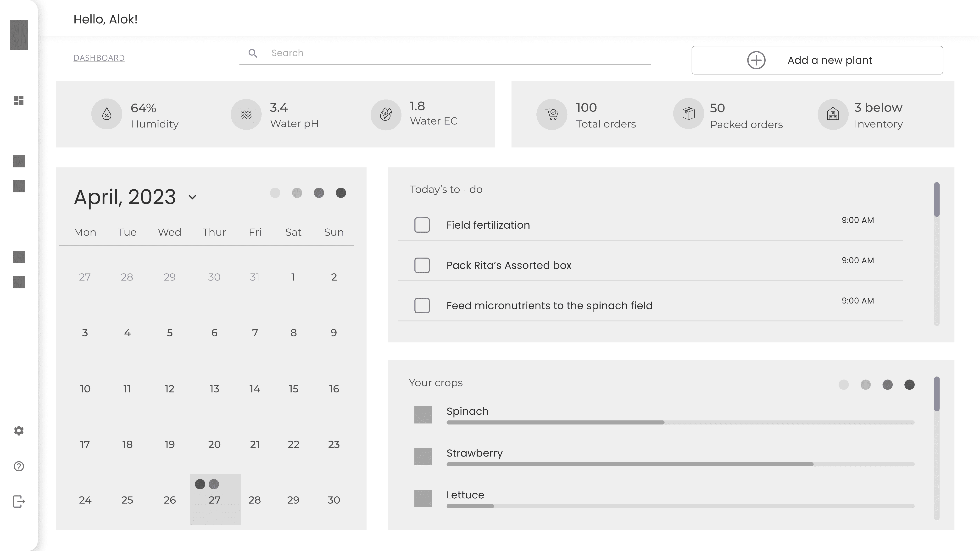The image size is (980, 551).
Task: Click the Add a new plant button
Action: (817, 60)
